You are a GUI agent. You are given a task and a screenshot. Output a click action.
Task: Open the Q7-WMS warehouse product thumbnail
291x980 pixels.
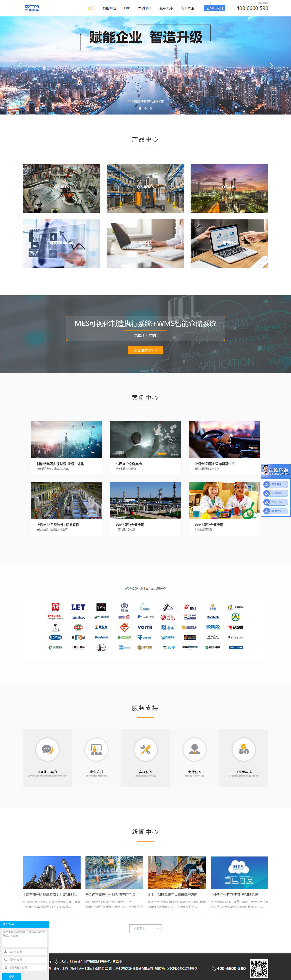click(x=145, y=188)
